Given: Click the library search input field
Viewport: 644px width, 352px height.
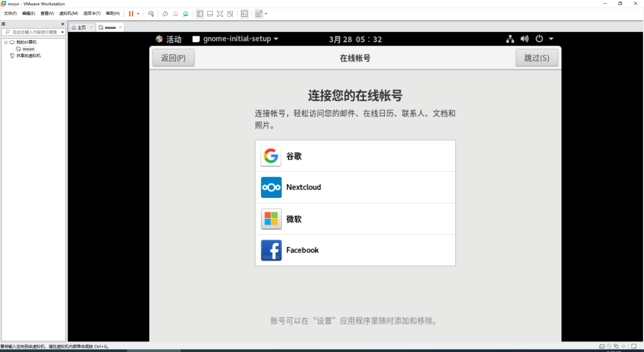Looking at the screenshot, I should (x=33, y=32).
